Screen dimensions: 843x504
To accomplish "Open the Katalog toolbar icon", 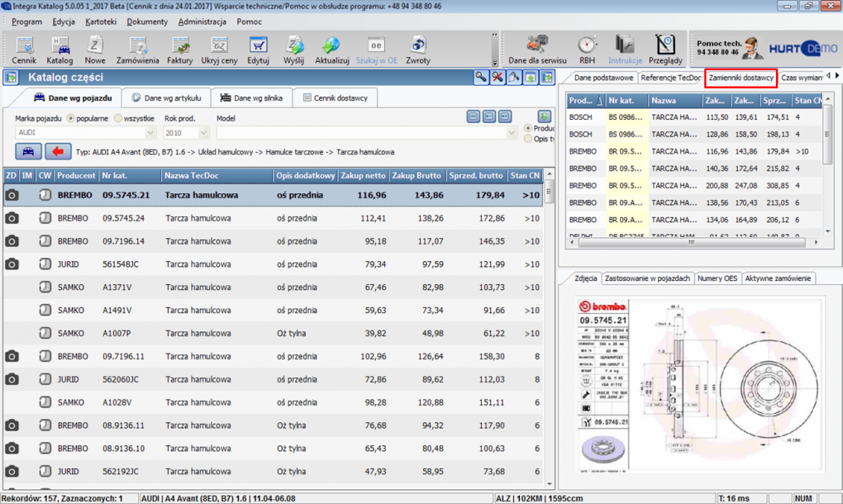I will coord(60,50).
